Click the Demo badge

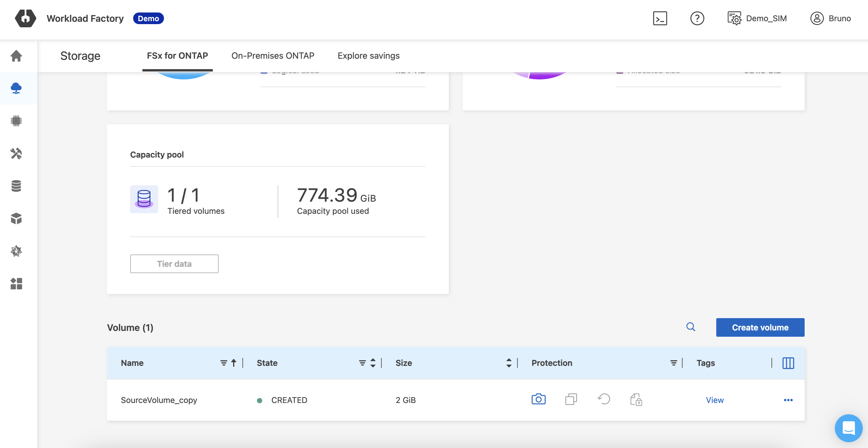click(x=148, y=18)
